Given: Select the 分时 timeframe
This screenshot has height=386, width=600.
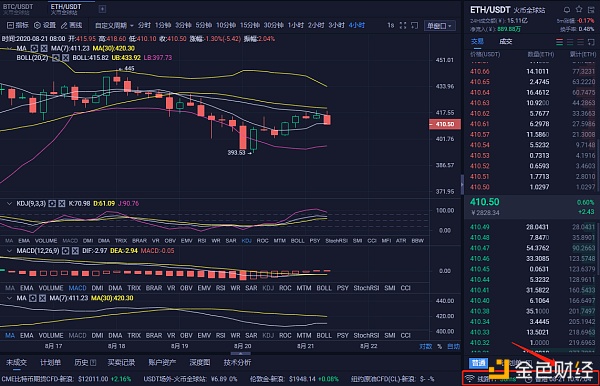Looking at the screenshot, I should (144, 25).
